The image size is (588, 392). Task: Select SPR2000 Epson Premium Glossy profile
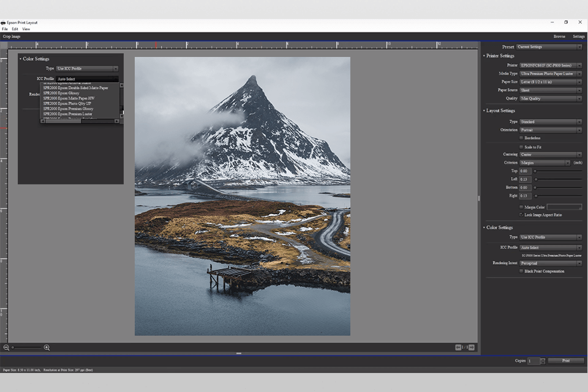(x=68, y=109)
